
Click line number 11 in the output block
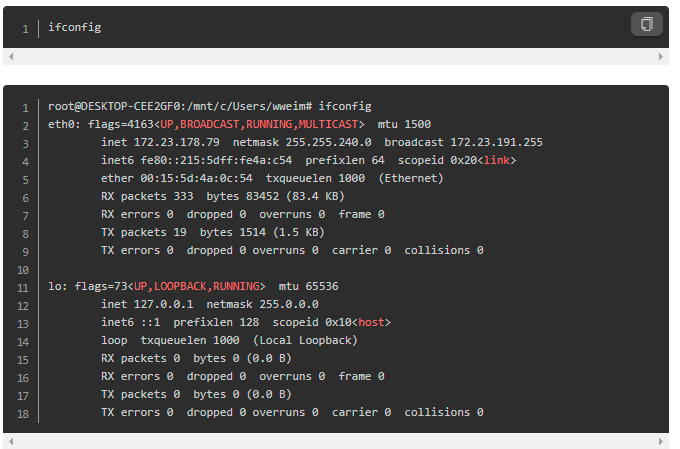(23, 286)
